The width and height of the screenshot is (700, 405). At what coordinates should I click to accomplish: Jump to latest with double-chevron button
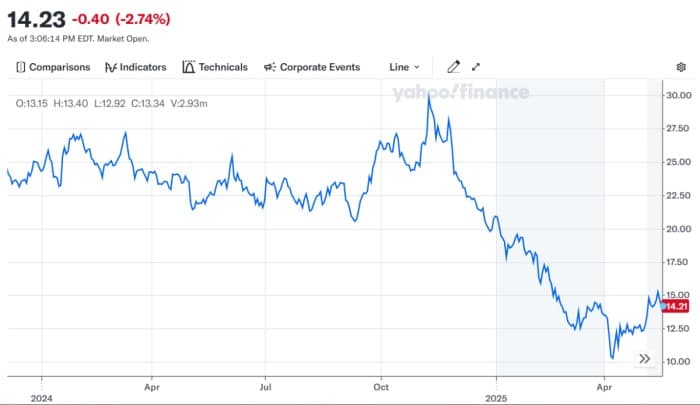(x=645, y=358)
